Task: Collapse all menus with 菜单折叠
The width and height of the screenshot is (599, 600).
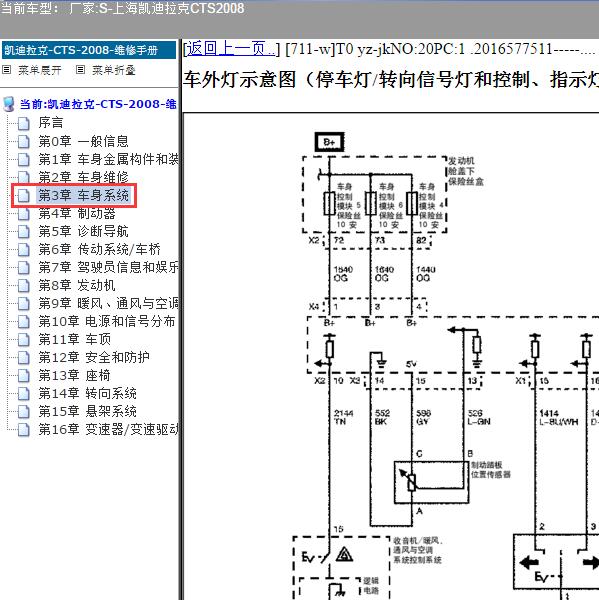Action: pyautogui.click(x=114, y=70)
